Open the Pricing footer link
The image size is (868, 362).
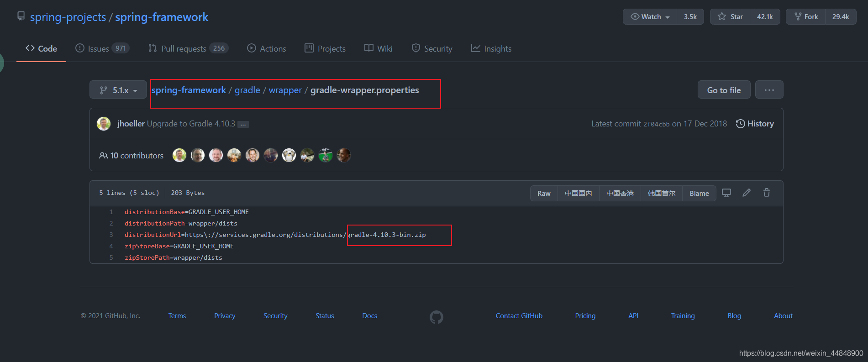(x=585, y=316)
